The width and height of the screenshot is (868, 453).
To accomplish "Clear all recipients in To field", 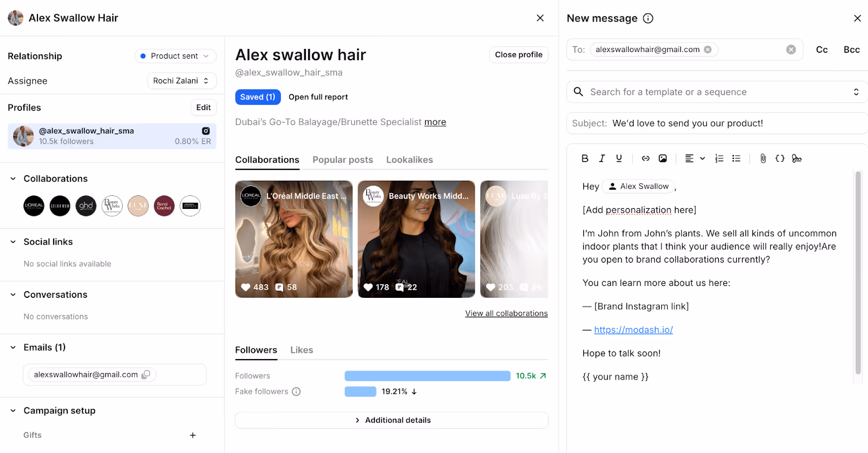I will (x=791, y=49).
